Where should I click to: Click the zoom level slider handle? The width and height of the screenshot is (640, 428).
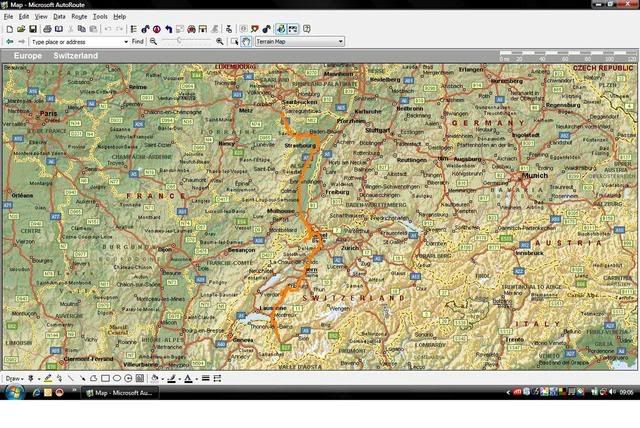tap(179, 40)
